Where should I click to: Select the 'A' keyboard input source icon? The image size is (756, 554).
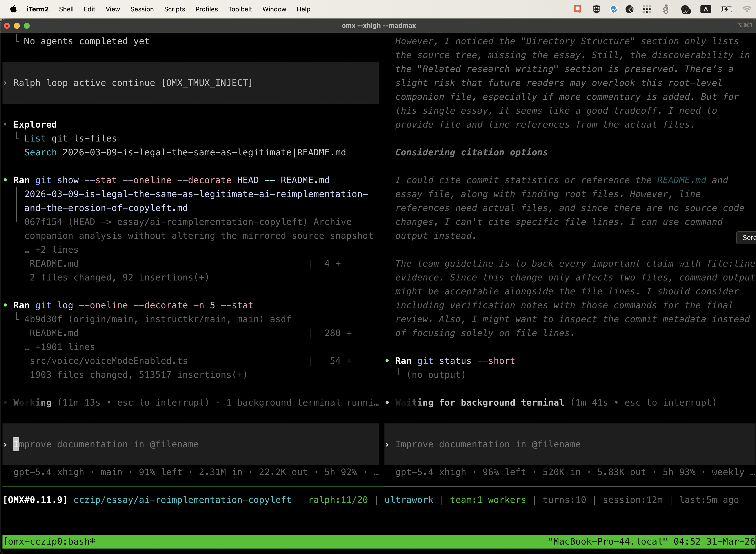click(x=706, y=9)
